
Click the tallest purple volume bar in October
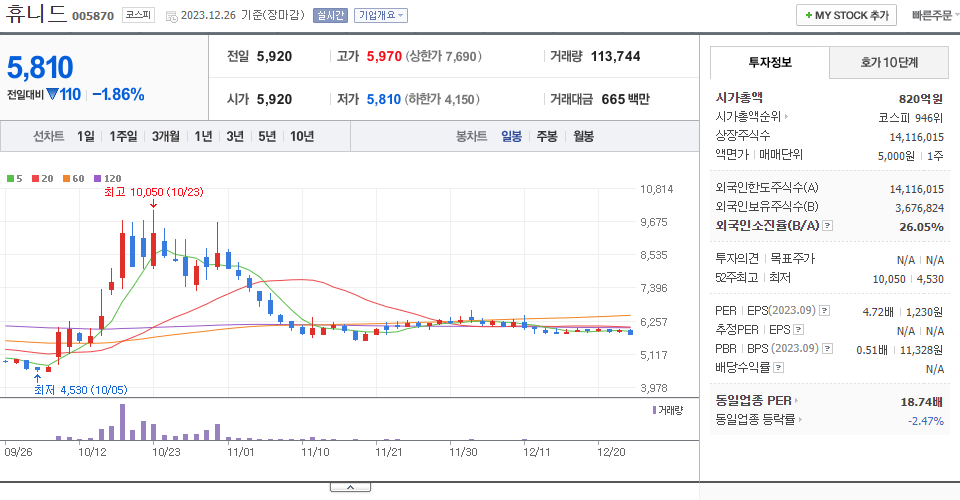[x=122, y=422]
